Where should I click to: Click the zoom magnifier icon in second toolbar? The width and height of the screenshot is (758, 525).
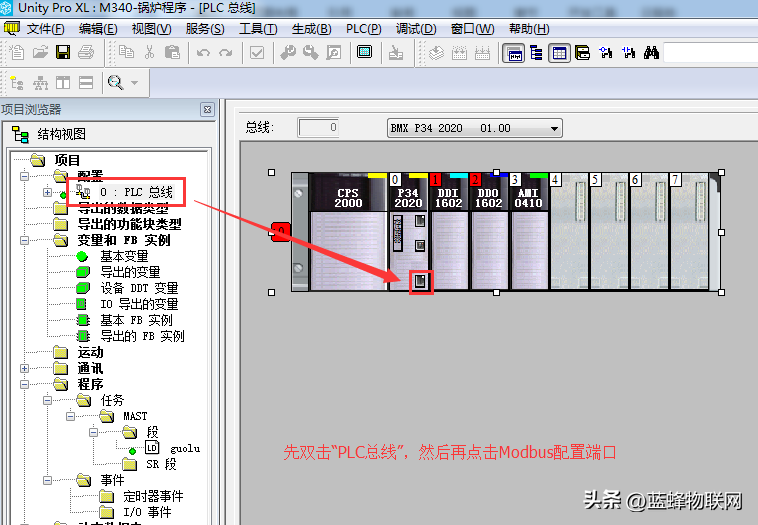click(x=116, y=82)
